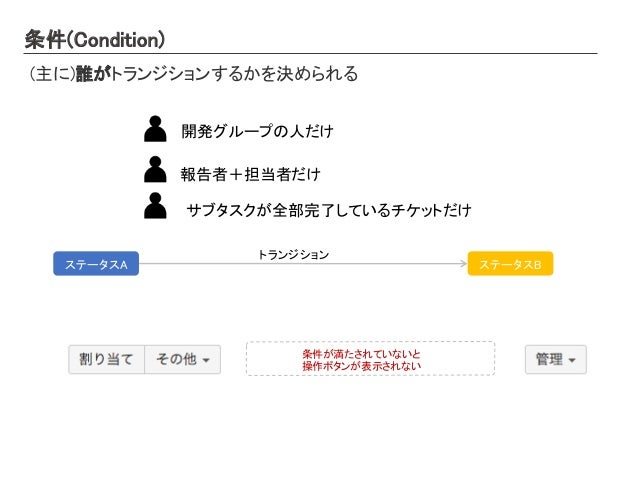Open the 管理 dropdown menu
Screen dimensions: 638x479
[556, 359]
